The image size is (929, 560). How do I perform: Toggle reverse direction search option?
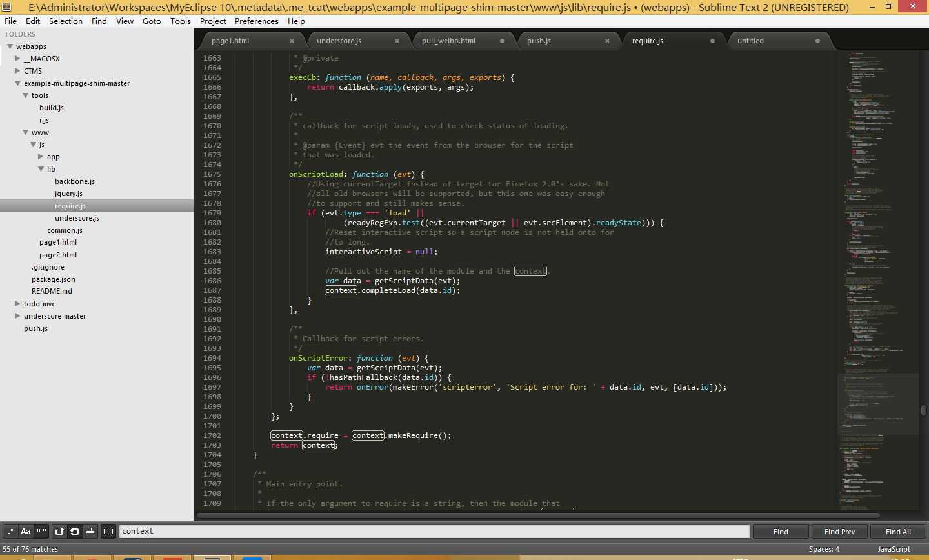(59, 532)
